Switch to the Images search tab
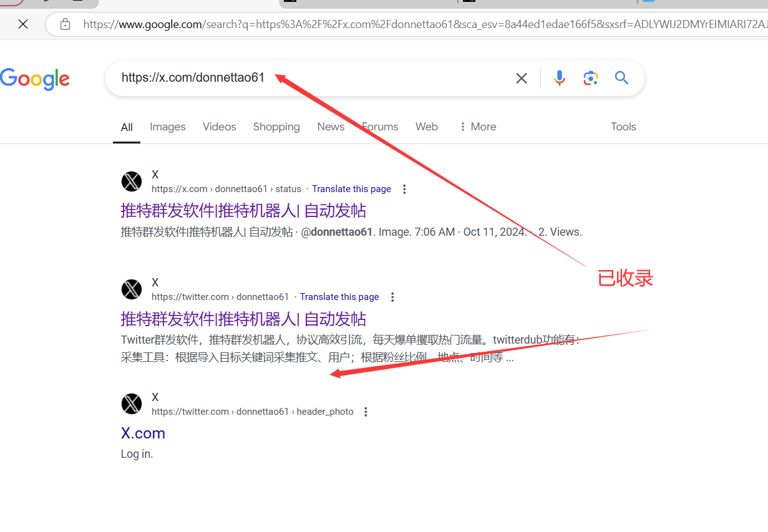Screen dimensions: 768x532 tap(167, 127)
